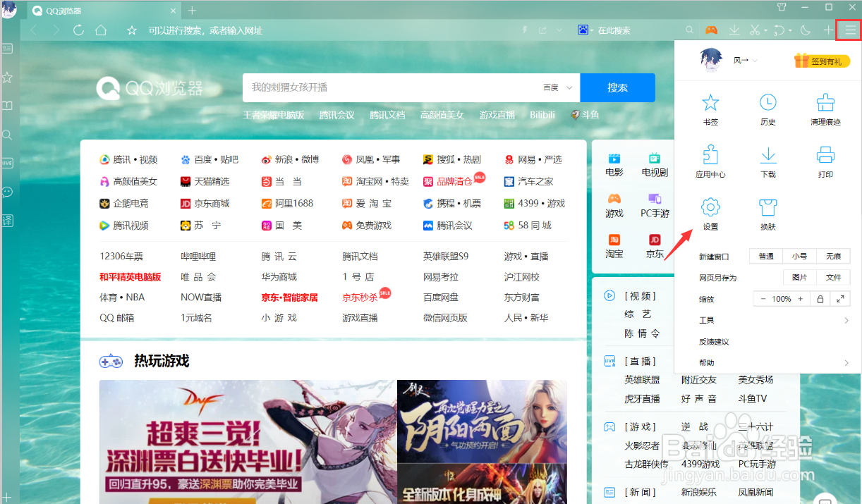The image size is (862, 504).
Task: Open the sidebar bookmarks star icon
Action: coord(7,76)
